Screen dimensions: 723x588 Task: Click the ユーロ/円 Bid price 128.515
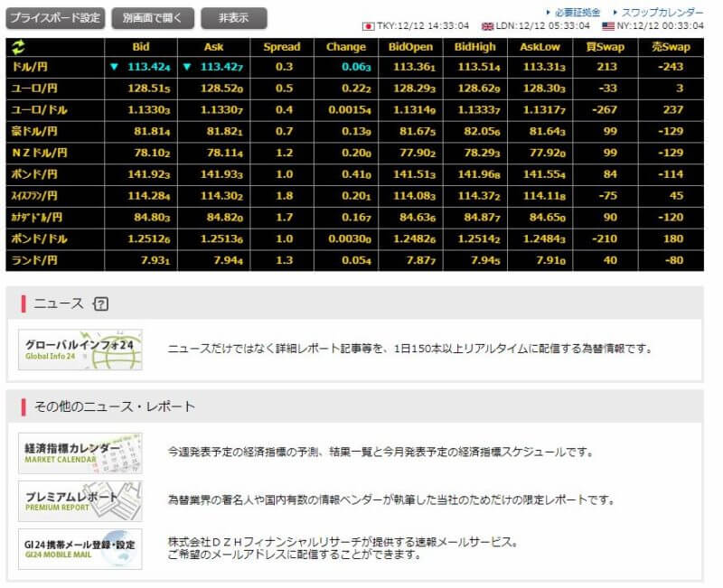tap(148, 88)
